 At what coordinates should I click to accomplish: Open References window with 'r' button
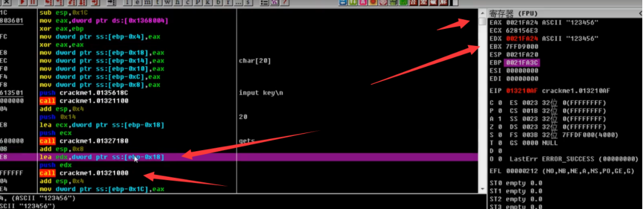point(228,2)
